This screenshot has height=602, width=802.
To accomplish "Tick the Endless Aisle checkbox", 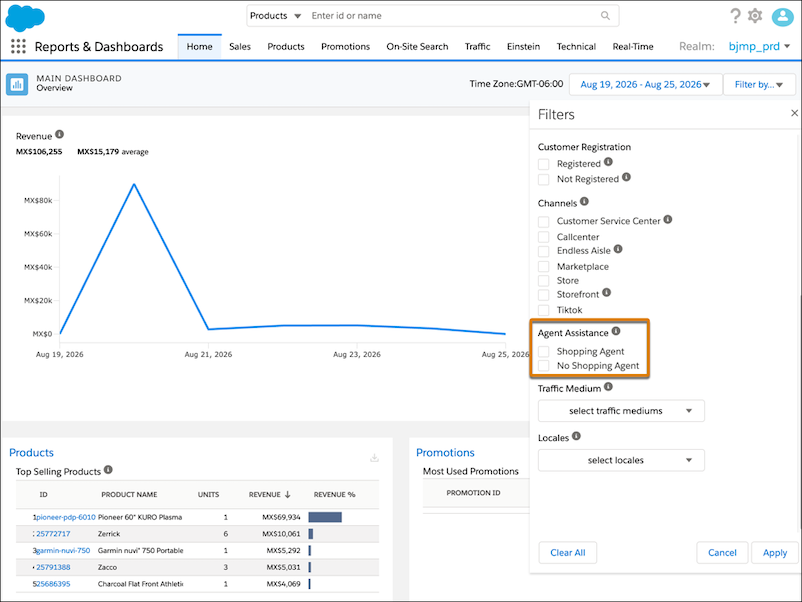I will 544,251.
